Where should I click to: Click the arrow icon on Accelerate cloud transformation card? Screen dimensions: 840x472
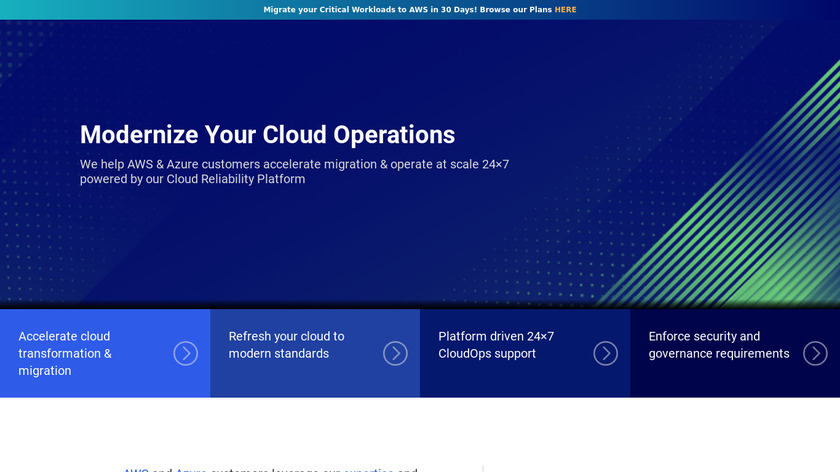point(185,353)
